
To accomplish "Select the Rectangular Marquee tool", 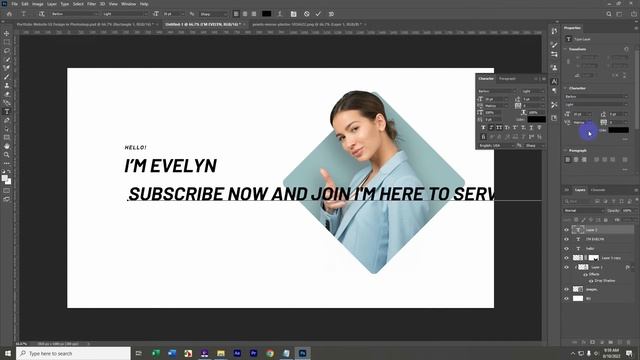I will pos(7,42).
